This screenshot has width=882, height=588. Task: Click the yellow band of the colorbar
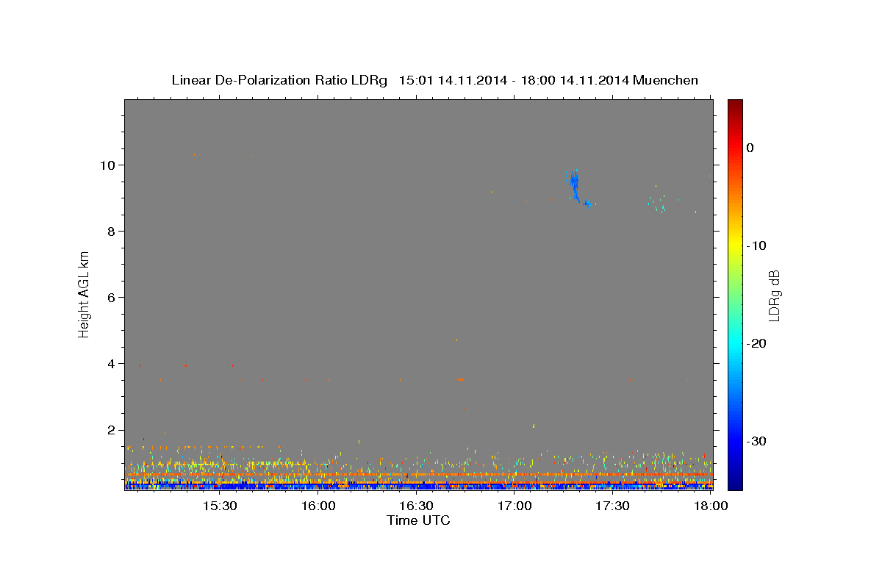[x=735, y=243]
